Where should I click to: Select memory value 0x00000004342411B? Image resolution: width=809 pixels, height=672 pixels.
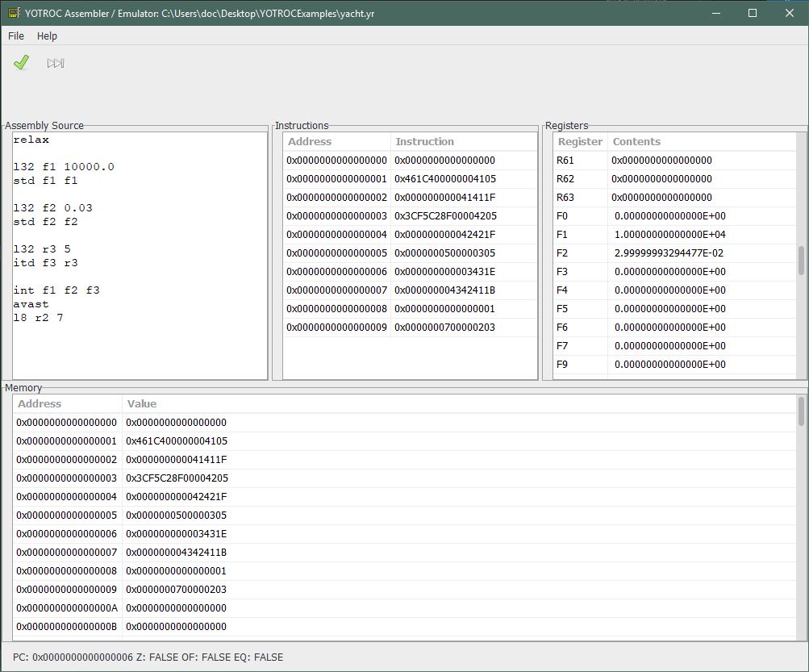click(x=176, y=553)
